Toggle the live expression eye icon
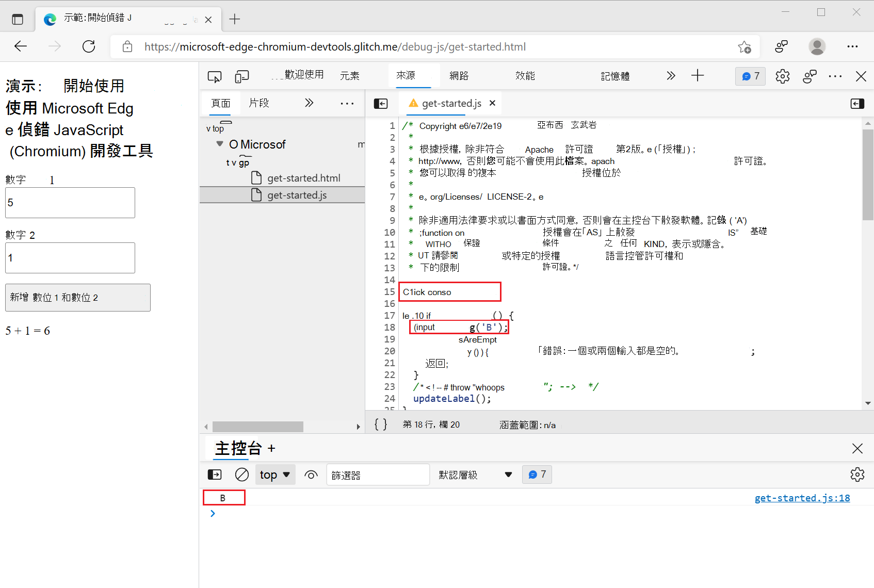874x588 pixels. [311, 474]
